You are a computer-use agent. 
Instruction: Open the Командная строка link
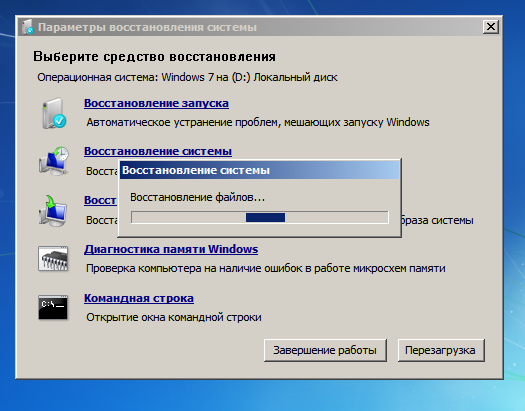139,298
